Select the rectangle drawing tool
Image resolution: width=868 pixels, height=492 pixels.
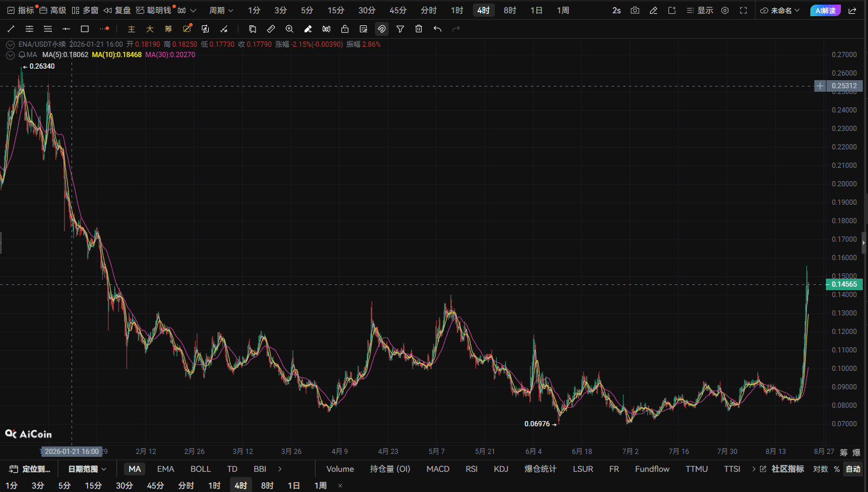pos(85,29)
